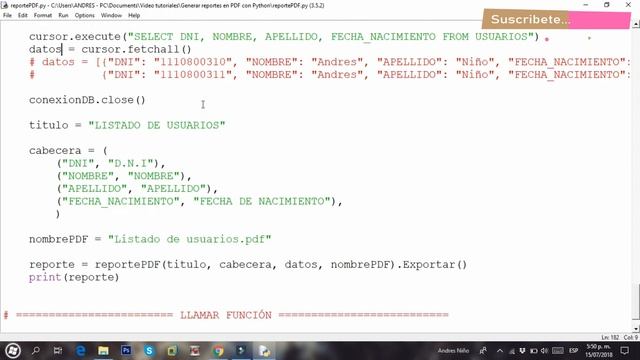Viewport: 640px width, 360px height.
Task: Open the Window menu
Action: point(111,15)
